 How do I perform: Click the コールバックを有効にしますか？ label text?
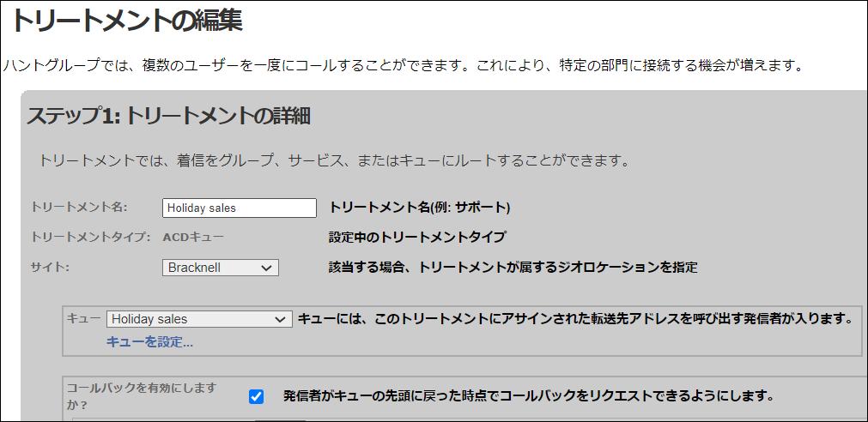[141, 396]
